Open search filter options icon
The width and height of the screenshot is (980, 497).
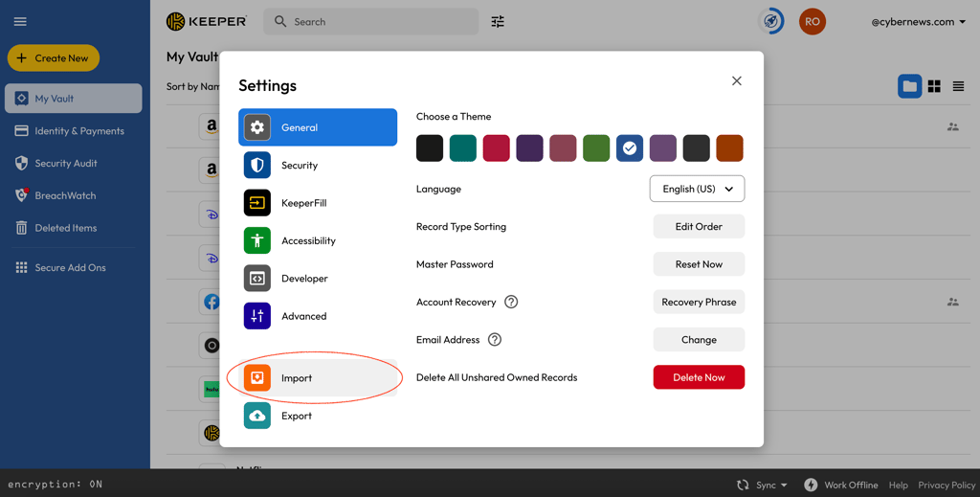point(498,22)
